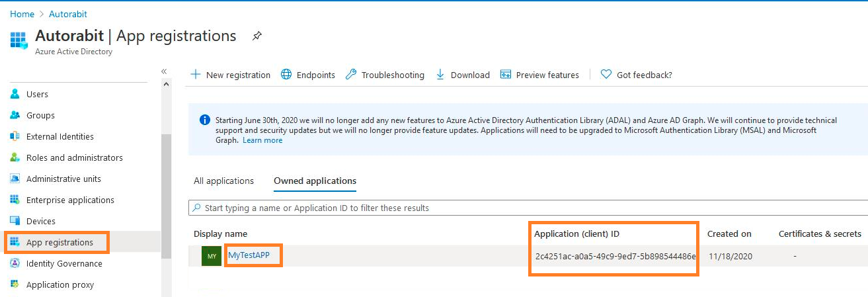Click the Application proxy icon
The image size is (868, 297).
pos(15,284)
